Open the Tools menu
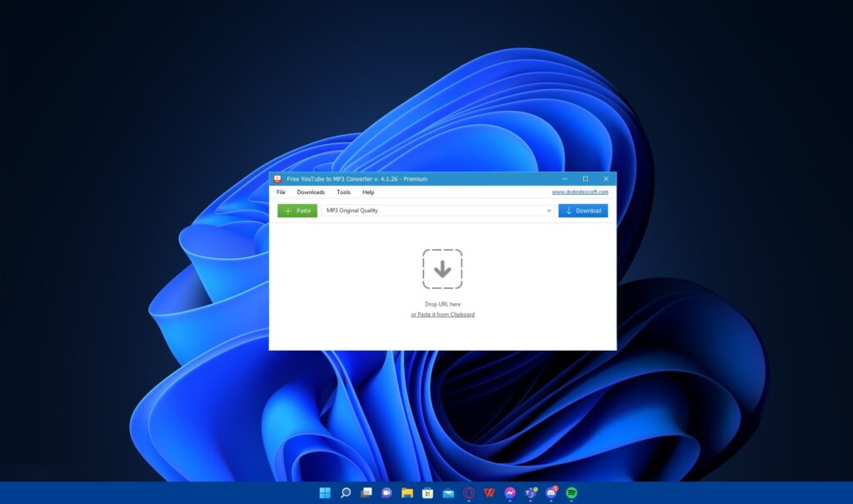Viewport: 853px width, 504px height. (x=343, y=192)
